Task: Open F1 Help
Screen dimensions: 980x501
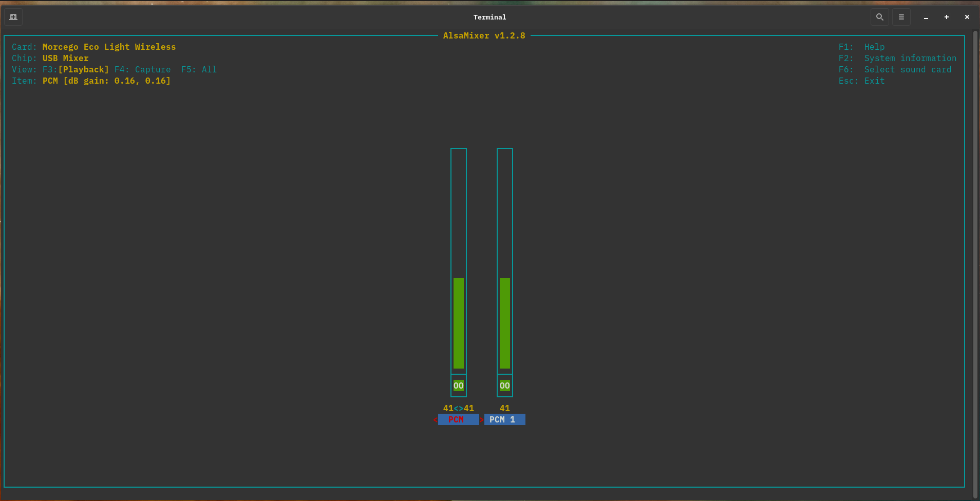Action: pos(874,47)
